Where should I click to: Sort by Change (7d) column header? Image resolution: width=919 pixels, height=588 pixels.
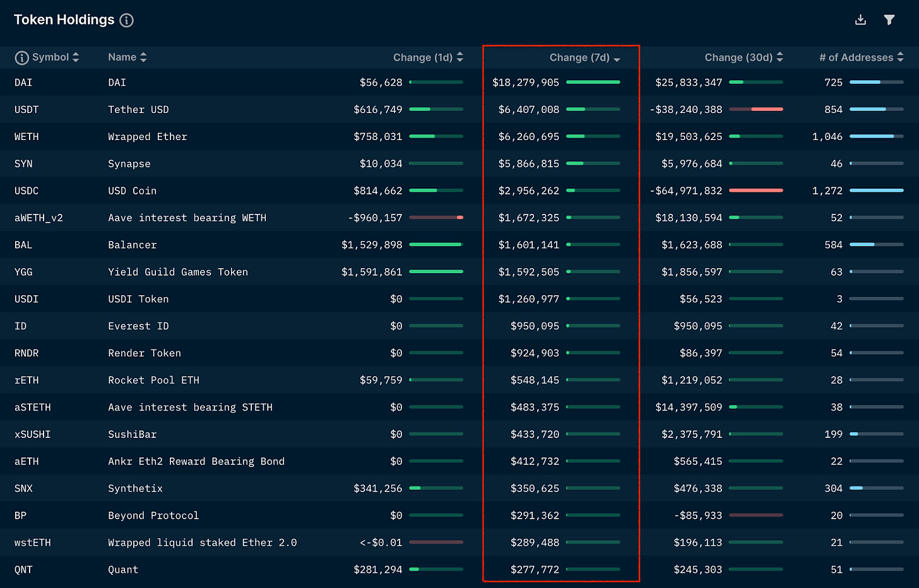coord(584,57)
